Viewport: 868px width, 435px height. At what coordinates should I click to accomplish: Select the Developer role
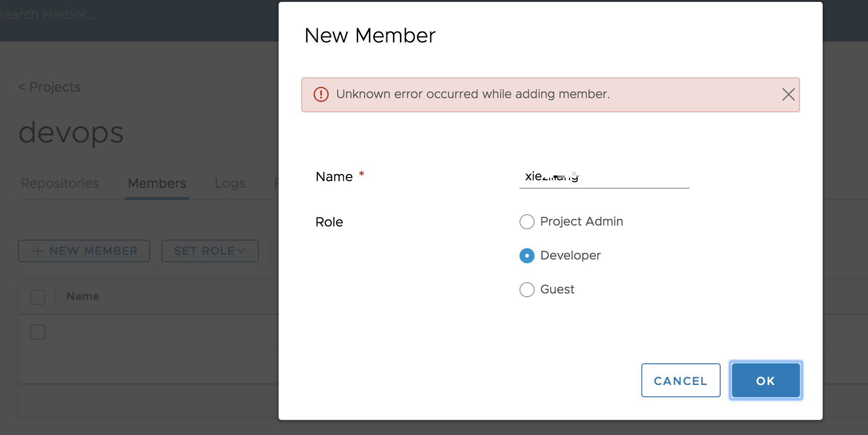tap(527, 256)
